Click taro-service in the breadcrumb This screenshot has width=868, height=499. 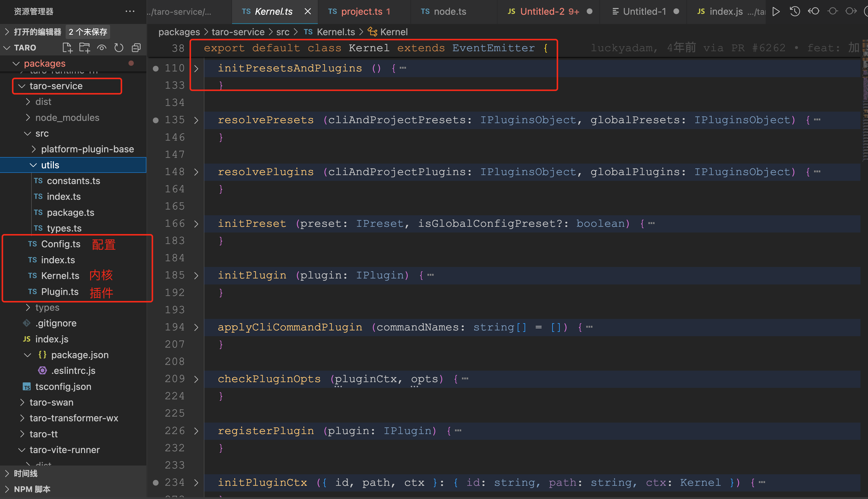tap(238, 32)
